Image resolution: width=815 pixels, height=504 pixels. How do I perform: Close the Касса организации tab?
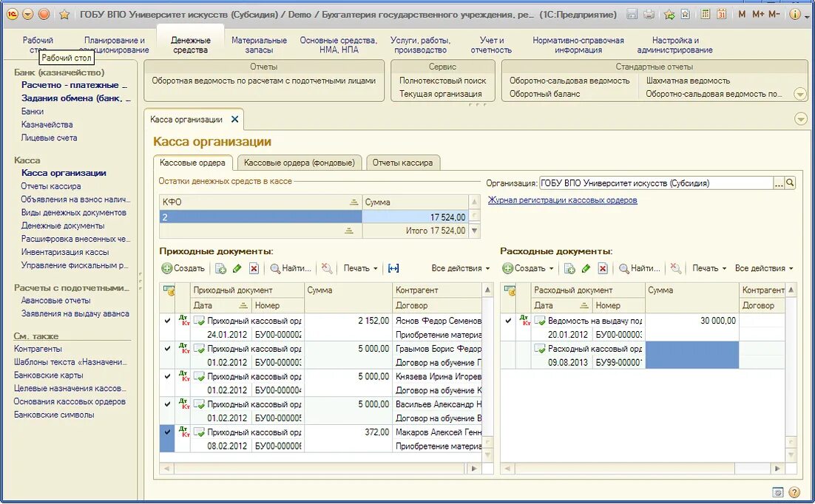tap(235, 120)
